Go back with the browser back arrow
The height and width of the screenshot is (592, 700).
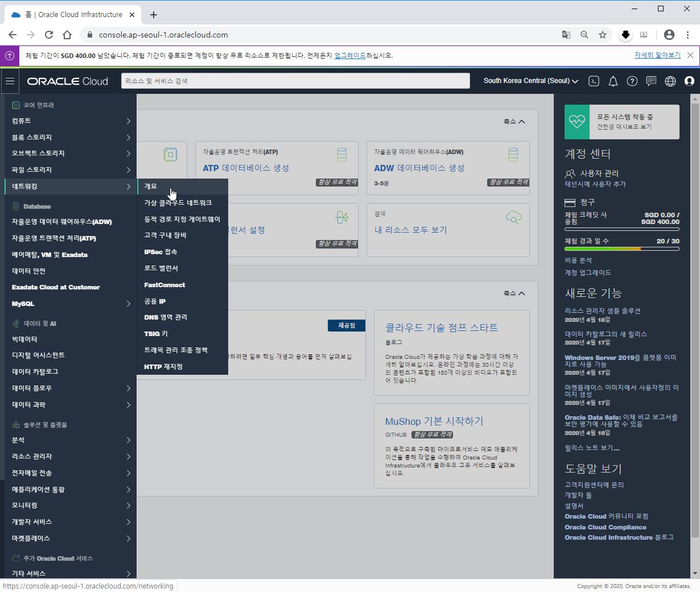13,35
